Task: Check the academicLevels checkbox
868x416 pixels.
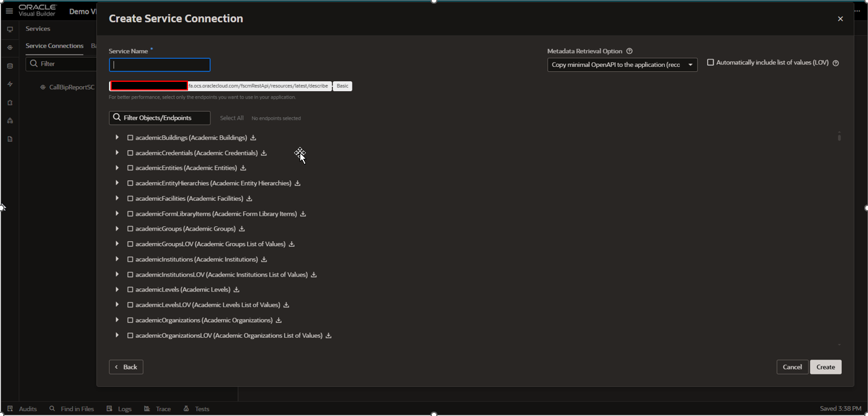Action: pyautogui.click(x=130, y=290)
